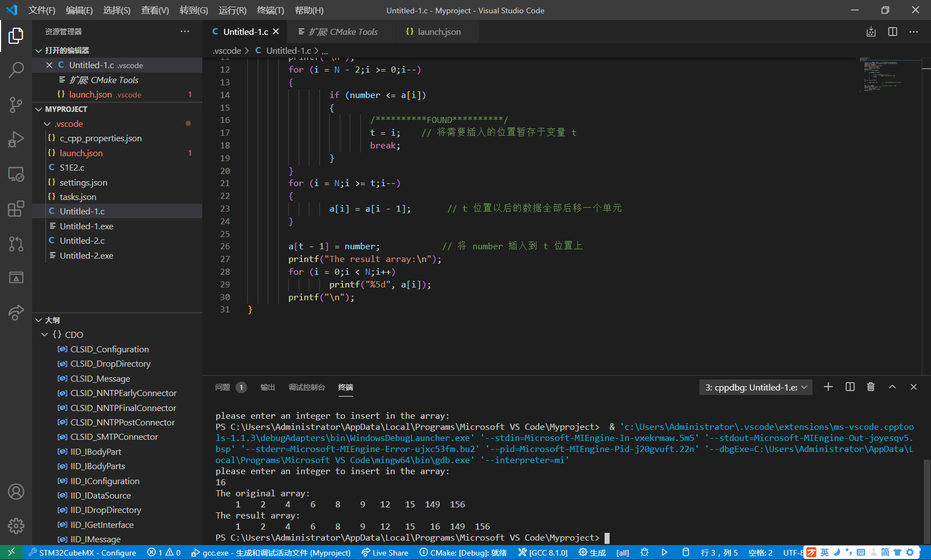Viewport: 931px width, 560px height.
Task: Open the File menu
Action: click(x=42, y=10)
